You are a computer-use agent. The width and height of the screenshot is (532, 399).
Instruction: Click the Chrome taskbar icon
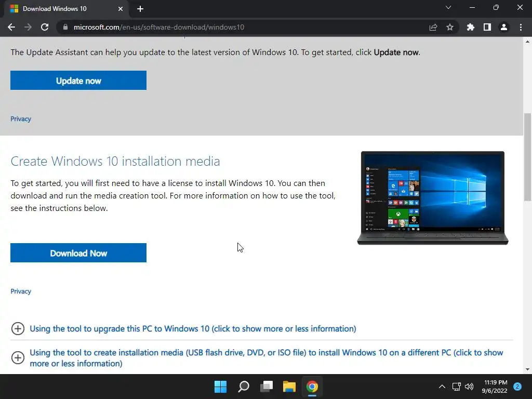coord(312,387)
